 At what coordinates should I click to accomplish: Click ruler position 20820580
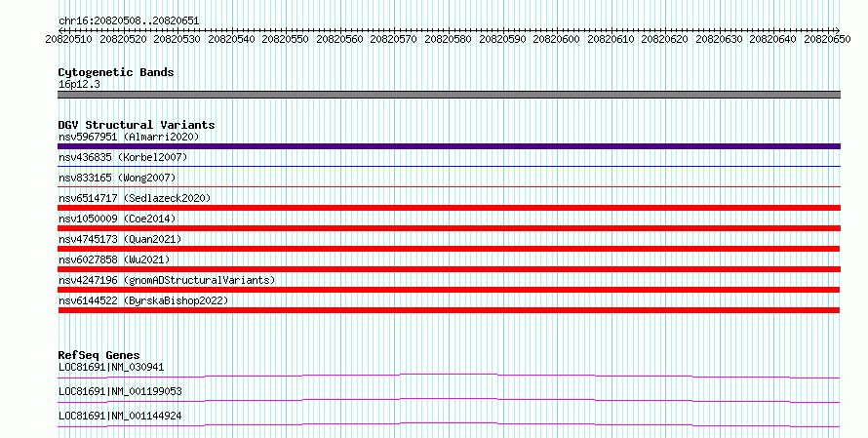click(x=448, y=39)
